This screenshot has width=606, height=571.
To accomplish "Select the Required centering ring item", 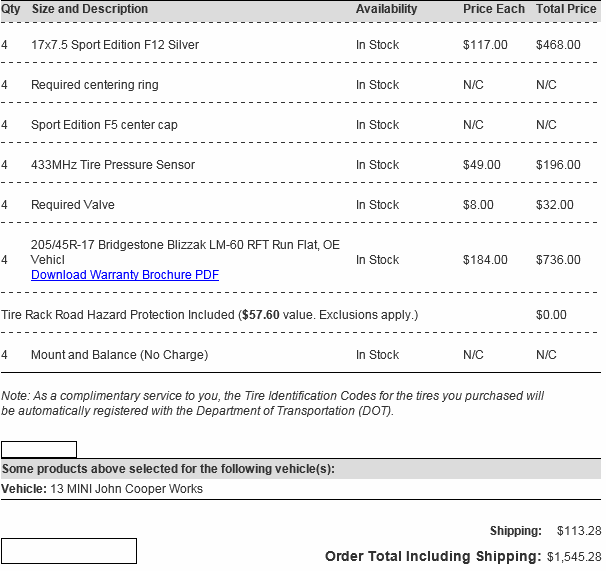I will click(x=95, y=85).
